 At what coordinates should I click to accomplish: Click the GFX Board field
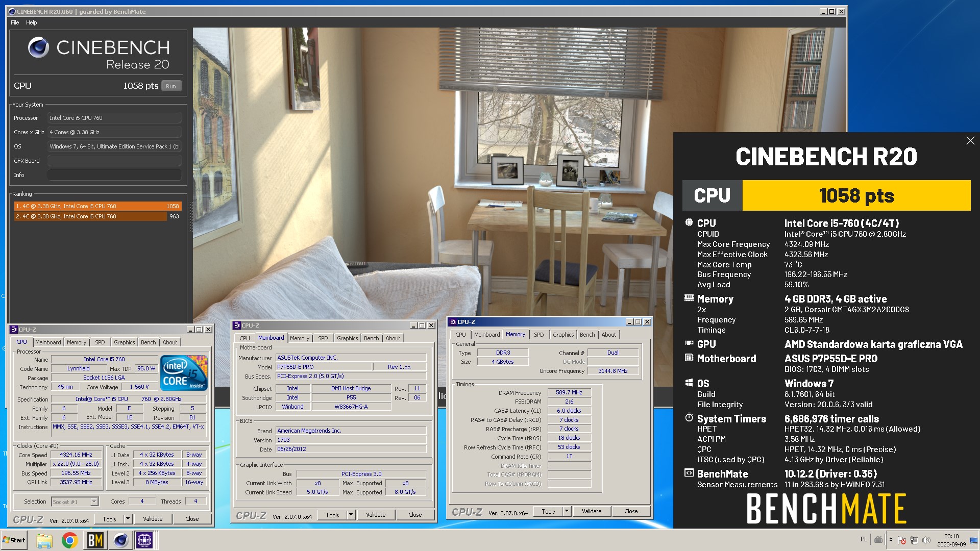pyautogui.click(x=114, y=161)
